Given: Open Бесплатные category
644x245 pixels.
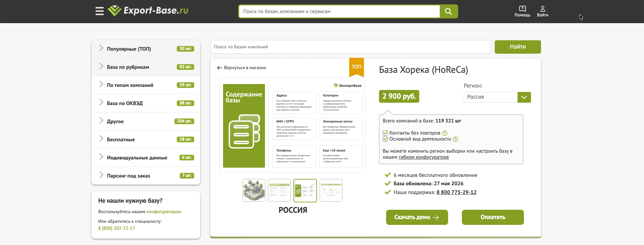Looking at the screenshot, I should (146, 140).
